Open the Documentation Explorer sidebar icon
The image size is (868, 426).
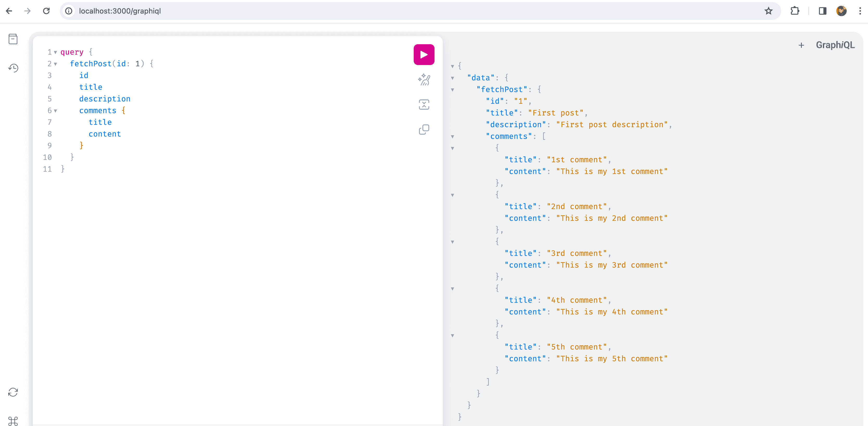[13, 39]
